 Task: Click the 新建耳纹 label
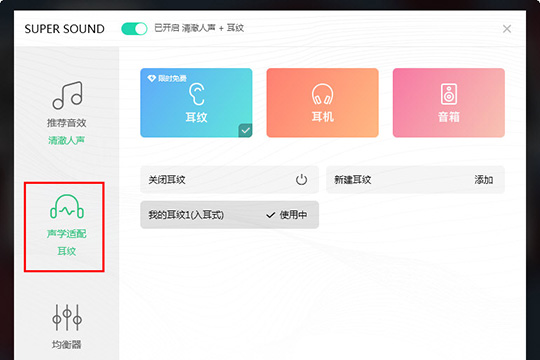[353, 179]
